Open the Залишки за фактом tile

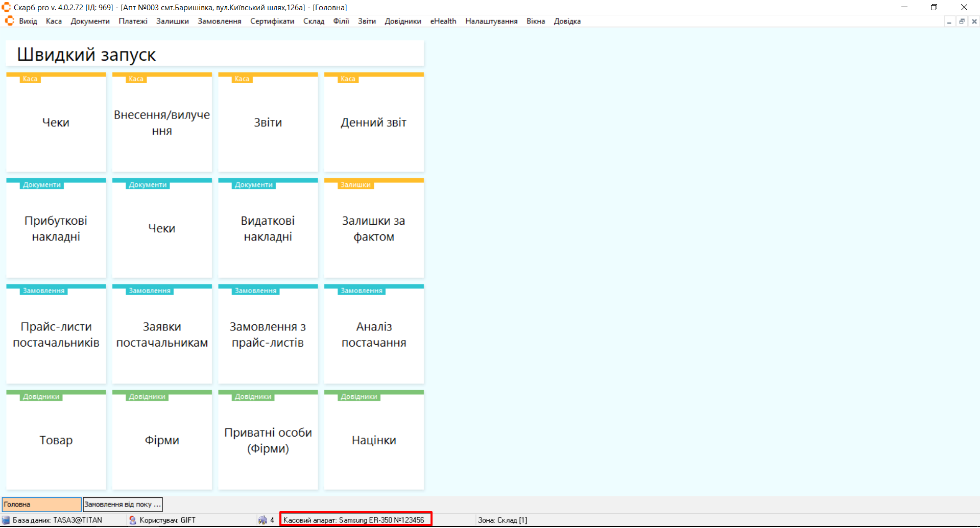point(373,228)
